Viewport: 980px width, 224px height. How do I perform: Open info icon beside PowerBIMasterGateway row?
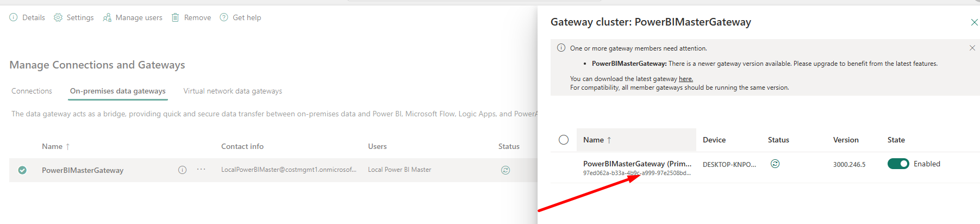tap(182, 170)
